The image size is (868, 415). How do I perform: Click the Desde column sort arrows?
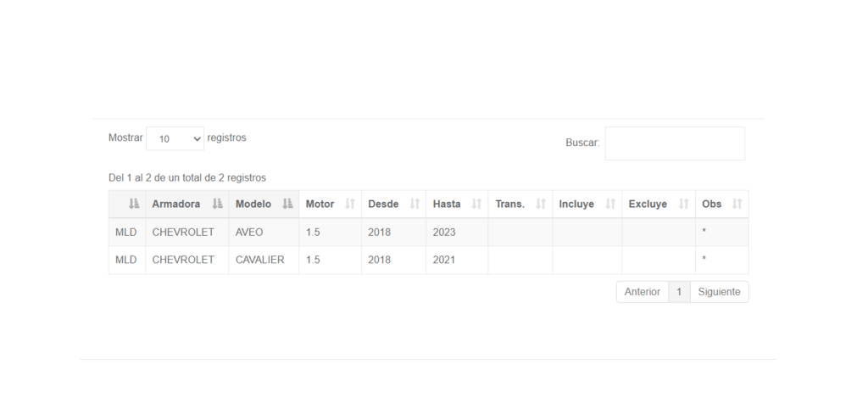point(415,204)
